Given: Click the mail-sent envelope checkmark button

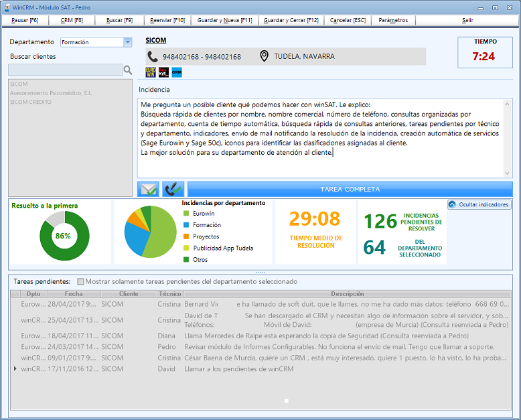Looking at the screenshot, I should click(148, 189).
